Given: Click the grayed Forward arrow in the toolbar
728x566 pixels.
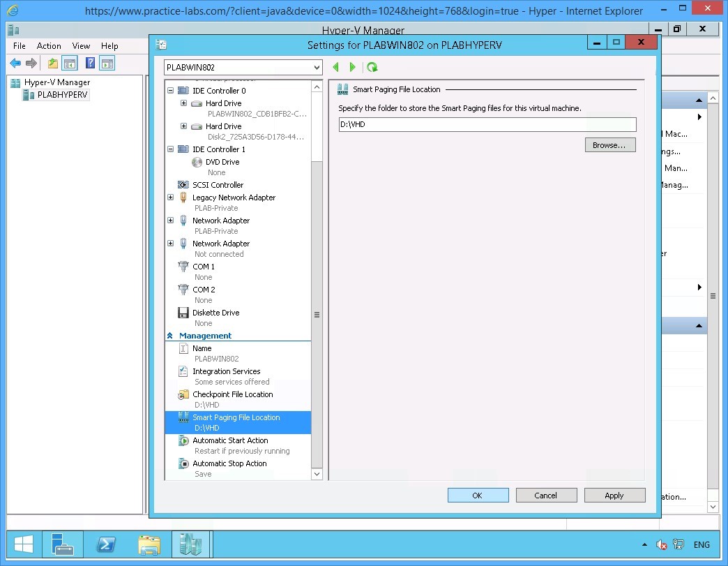Looking at the screenshot, I should 31,63.
